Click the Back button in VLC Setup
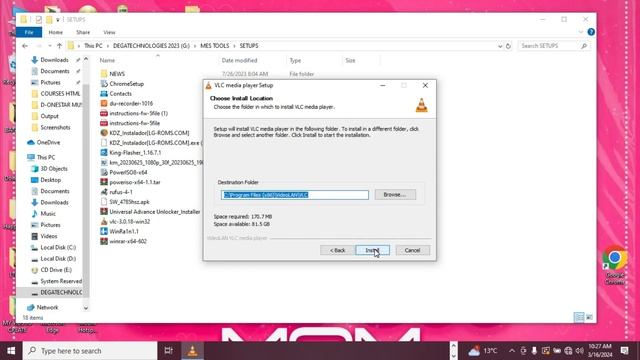This screenshot has width=640, height=360. coord(337,250)
